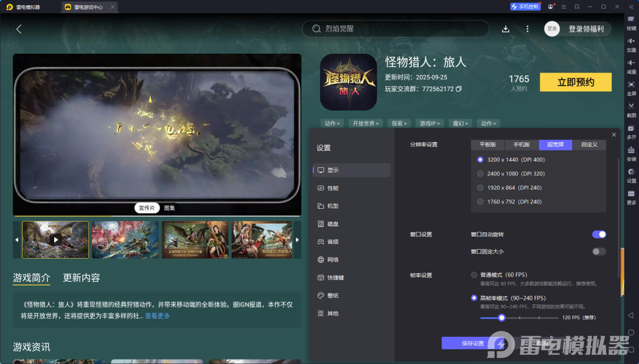This screenshot has height=364, width=639.
Task: Select normal mode (60 FPS) radio button
Action: pyautogui.click(x=474, y=275)
